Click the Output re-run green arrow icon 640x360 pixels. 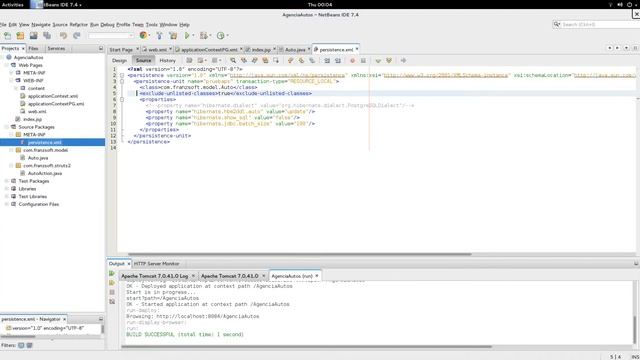(112, 273)
